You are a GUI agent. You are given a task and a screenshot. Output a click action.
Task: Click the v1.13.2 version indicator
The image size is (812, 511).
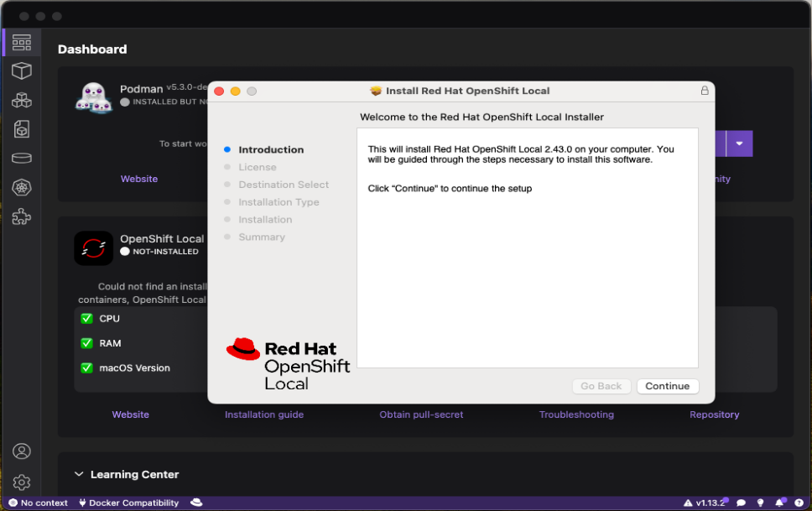tap(705, 503)
